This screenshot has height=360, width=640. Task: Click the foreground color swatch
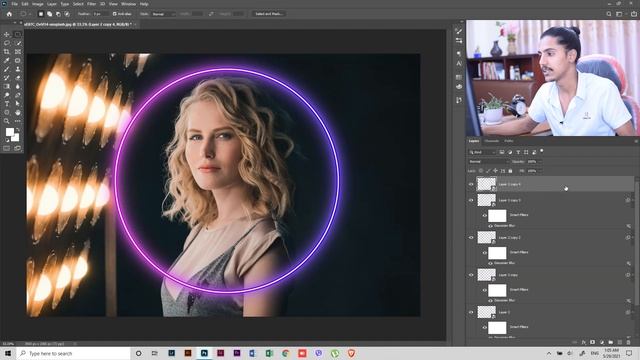[9, 132]
